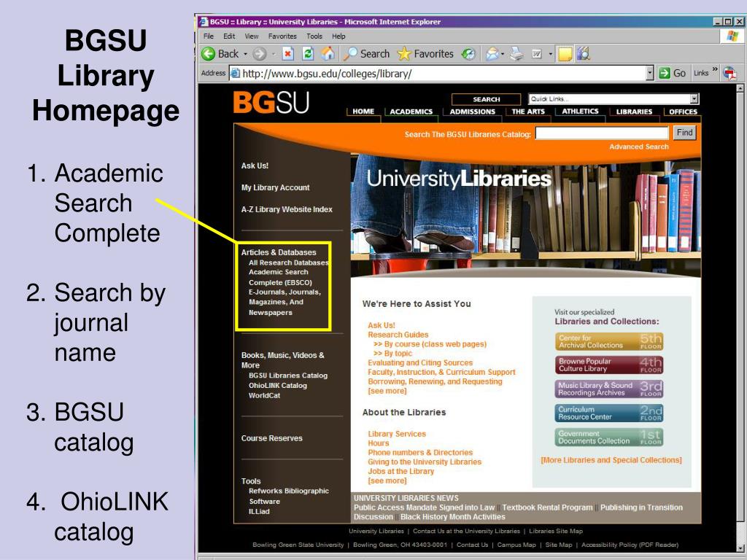The height and width of the screenshot is (560, 747).
Task: Click the Curriculum Resource Center banner
Action: (x=609, y=413)
